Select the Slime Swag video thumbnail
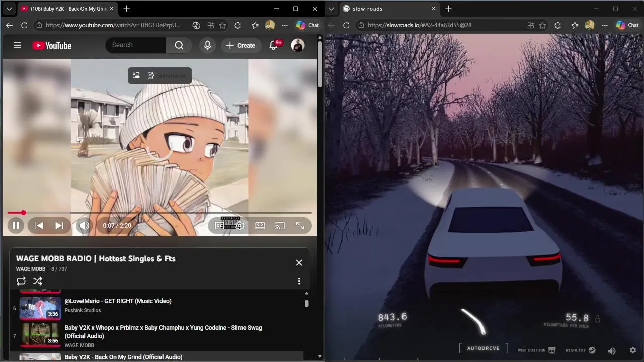Viewport: 644px width, 362px height. pyautogui.click(x=40, y=335)
